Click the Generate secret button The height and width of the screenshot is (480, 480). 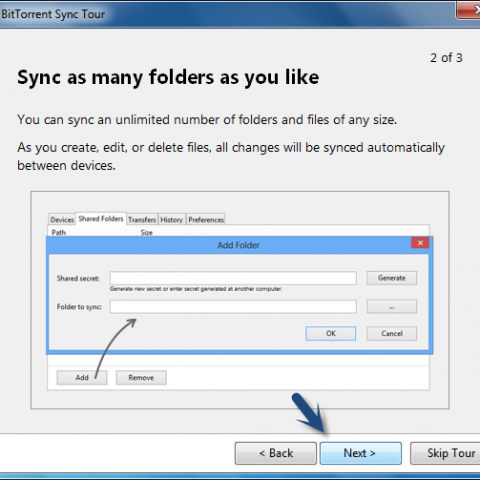(392, 278)
